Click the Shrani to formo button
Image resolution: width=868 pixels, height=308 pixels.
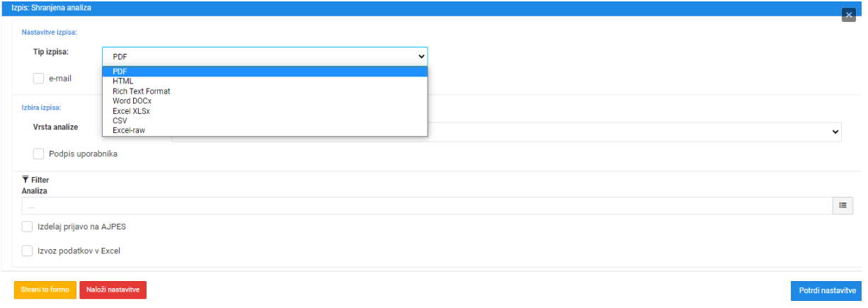point(45,290)
